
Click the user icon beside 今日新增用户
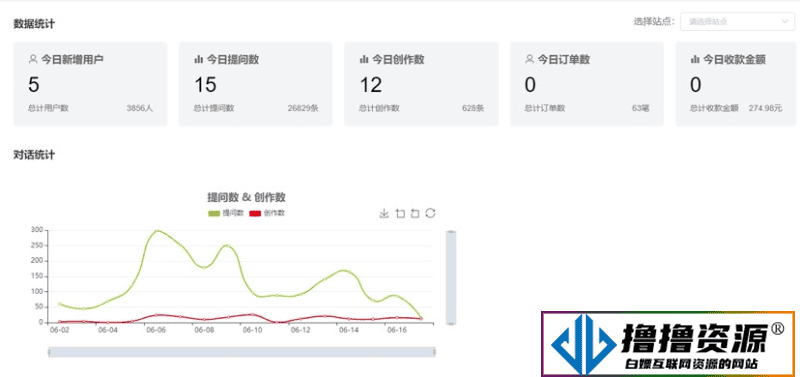pyautogui.click(x=33, y=60)
